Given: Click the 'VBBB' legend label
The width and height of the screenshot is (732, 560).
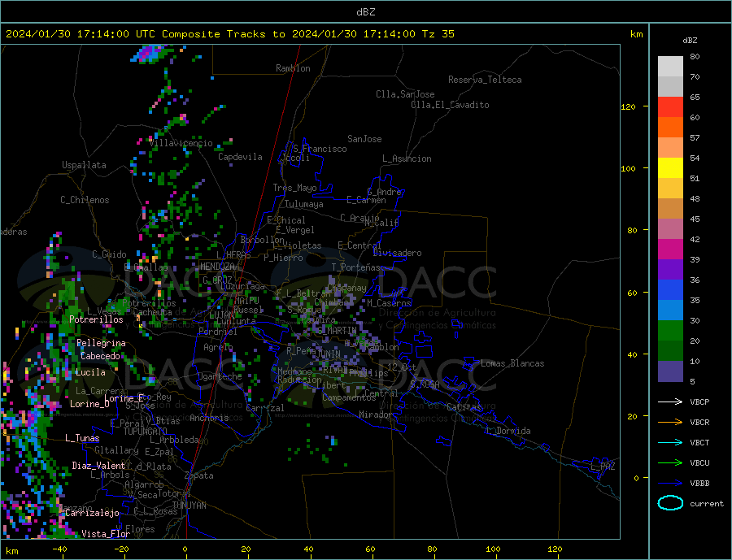Looking at the screenshot, I should point(699,483).
